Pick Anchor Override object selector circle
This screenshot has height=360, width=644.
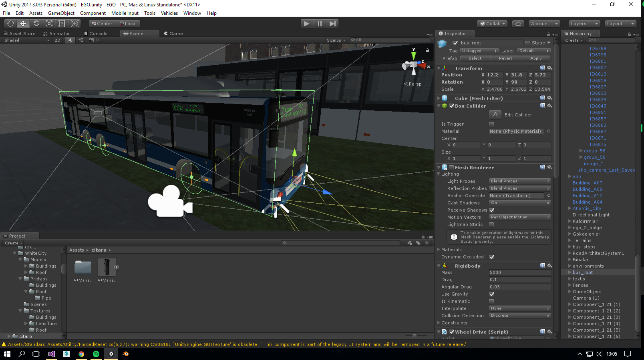pyautogui.click(x=549, y=196)
